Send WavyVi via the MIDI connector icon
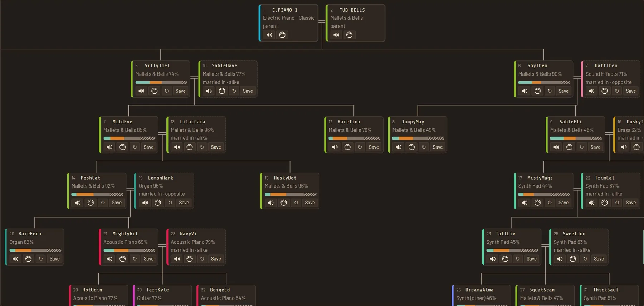The width and height of the screenshot is (644, 306). coord(190,259)
